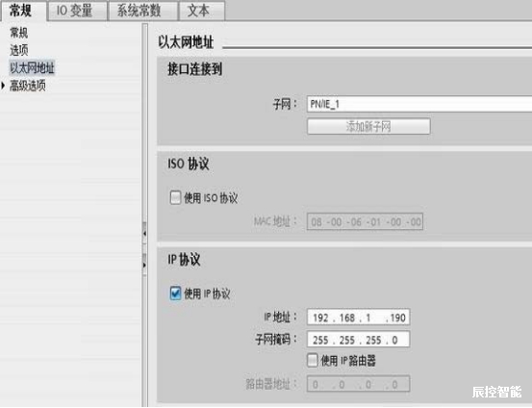Uncheck the 使用 IP 协议 checkbox
This screenshot has width=532, height=408.
[x=175, y=293]
